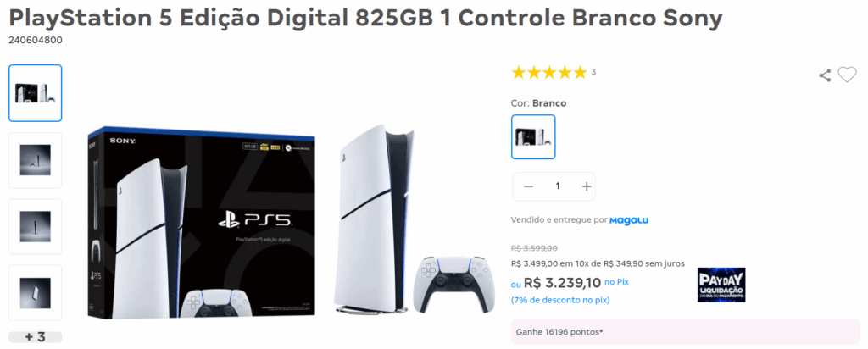The width and height of the screenshot is (868, 349).
Task: Expand the +3 more images button
Action: (x=36, y=337)
